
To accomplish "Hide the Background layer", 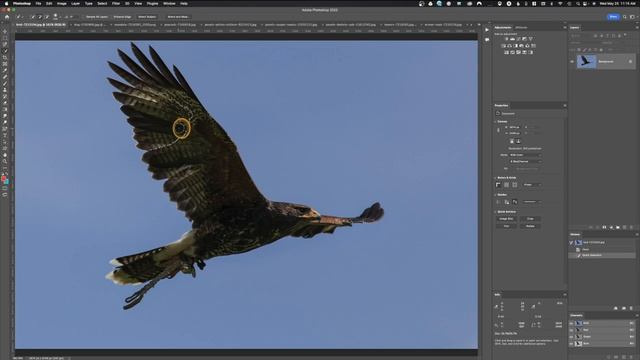I will click(572, 62).
